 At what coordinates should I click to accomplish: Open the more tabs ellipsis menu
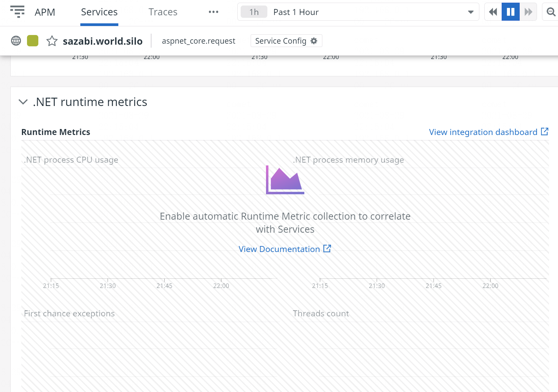point(213,12)
